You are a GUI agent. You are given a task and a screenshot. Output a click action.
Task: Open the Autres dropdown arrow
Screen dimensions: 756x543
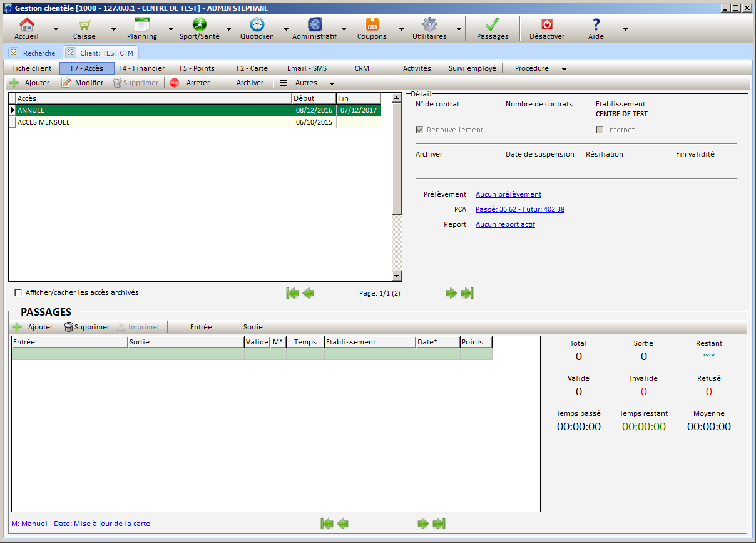pos(332,83)
